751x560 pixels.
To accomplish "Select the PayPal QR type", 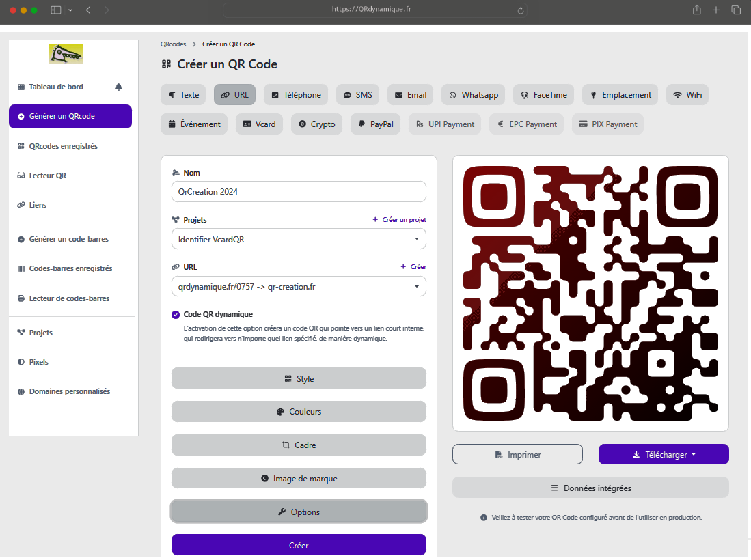I will coord(376,124).
